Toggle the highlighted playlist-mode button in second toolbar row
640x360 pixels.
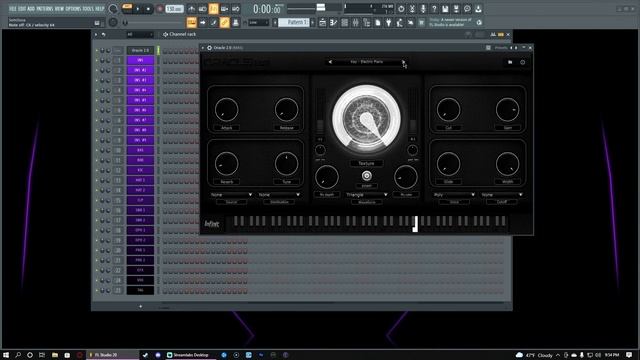point(191,22)
